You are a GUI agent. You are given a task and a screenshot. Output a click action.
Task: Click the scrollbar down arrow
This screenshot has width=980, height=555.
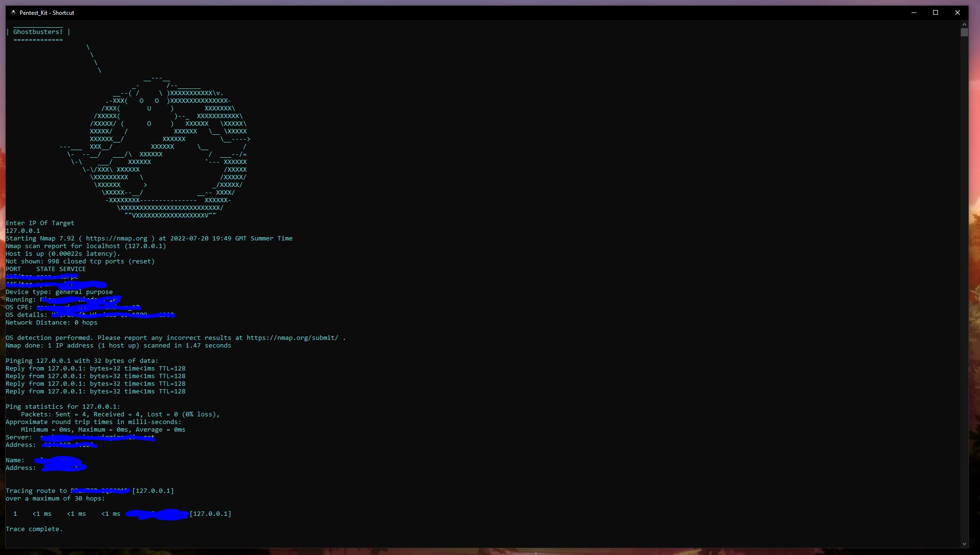(964, 543)
